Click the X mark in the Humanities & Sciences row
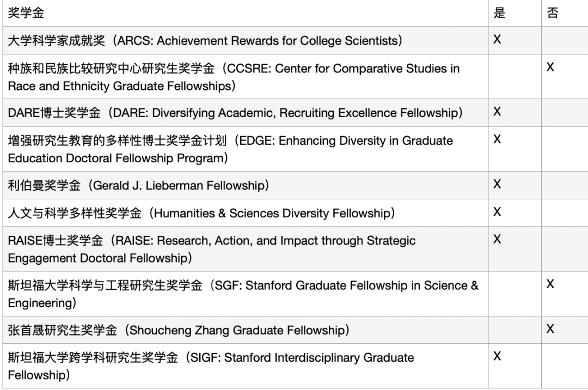 [x=497, y=212]
